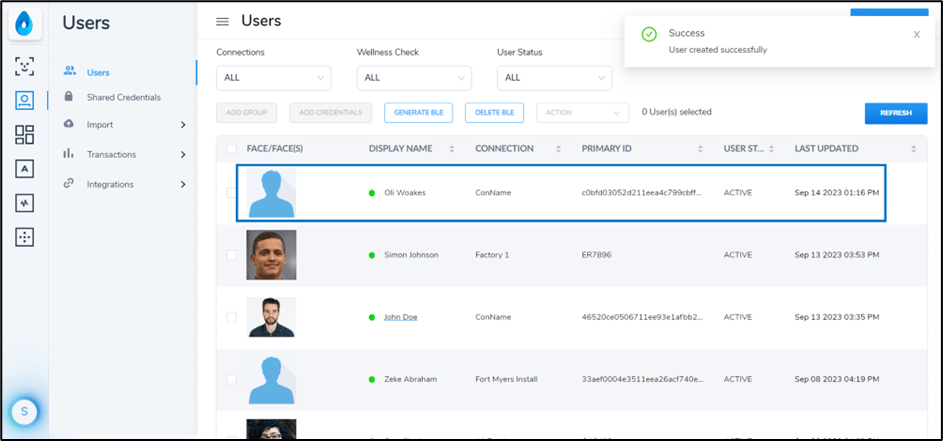Expand the Transactions submenu chevron
Viewport: 943px width, 441px height.
(183, 155)
